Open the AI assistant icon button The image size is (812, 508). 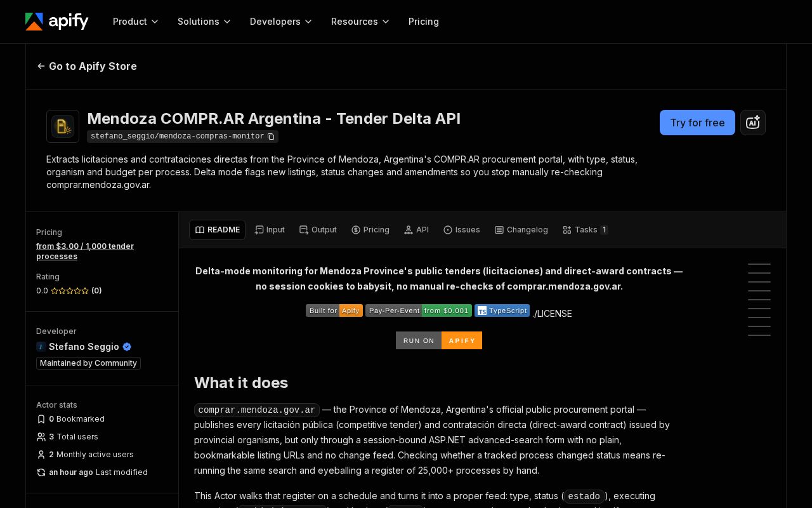pos(753,123)
